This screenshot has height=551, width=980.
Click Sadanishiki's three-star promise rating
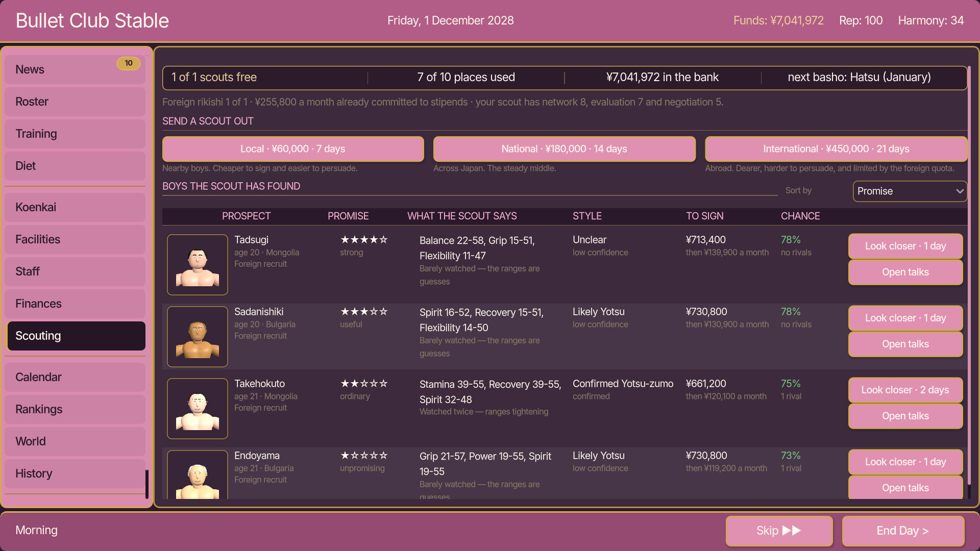(x=364, y=312)
